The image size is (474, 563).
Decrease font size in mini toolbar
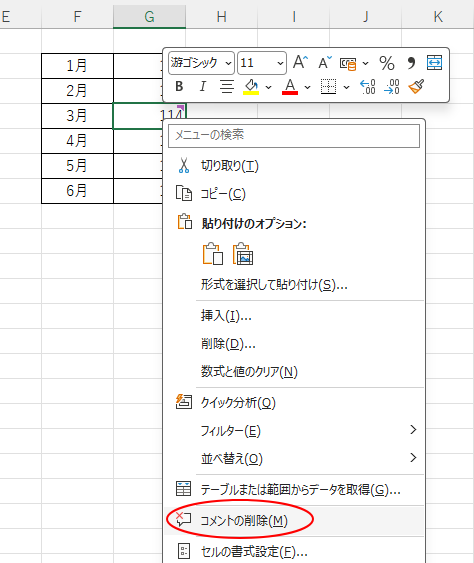pyautogui.click(x=325, y=62)
